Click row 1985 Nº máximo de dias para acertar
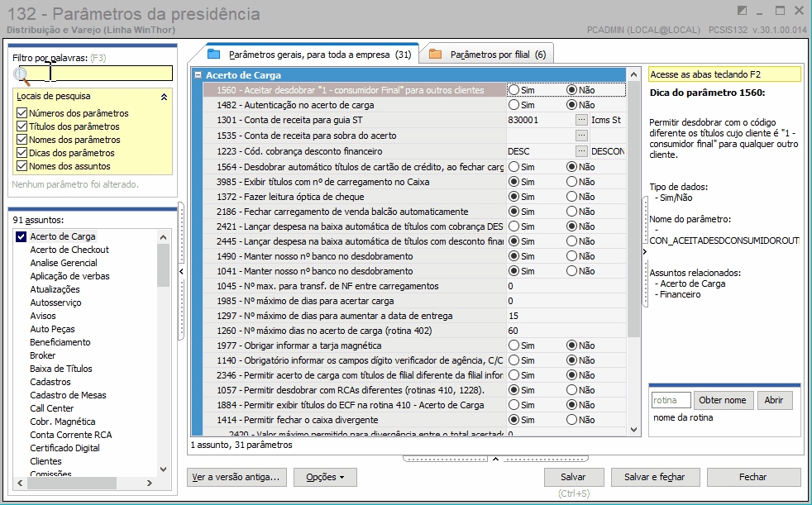Image resolution: width=812 pixels, height=505 pixels. pos(414,301)
